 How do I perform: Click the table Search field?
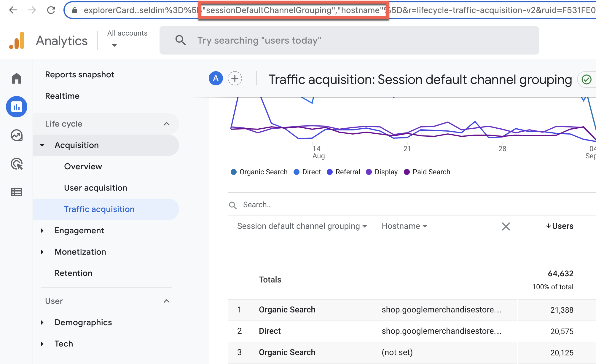coord(372,205)
